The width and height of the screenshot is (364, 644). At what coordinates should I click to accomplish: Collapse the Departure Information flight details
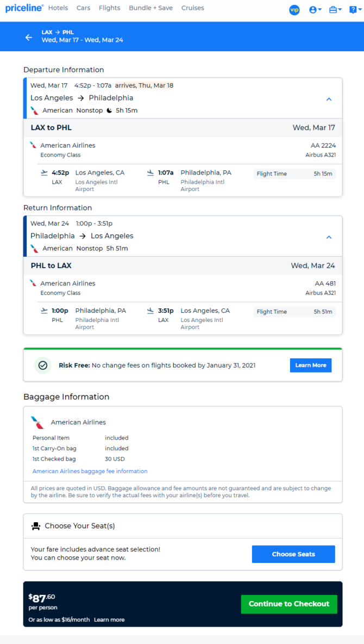click(329, 99)
